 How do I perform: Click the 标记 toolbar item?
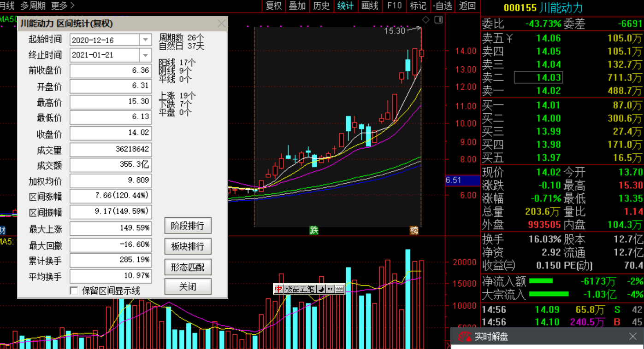point(418,6)
